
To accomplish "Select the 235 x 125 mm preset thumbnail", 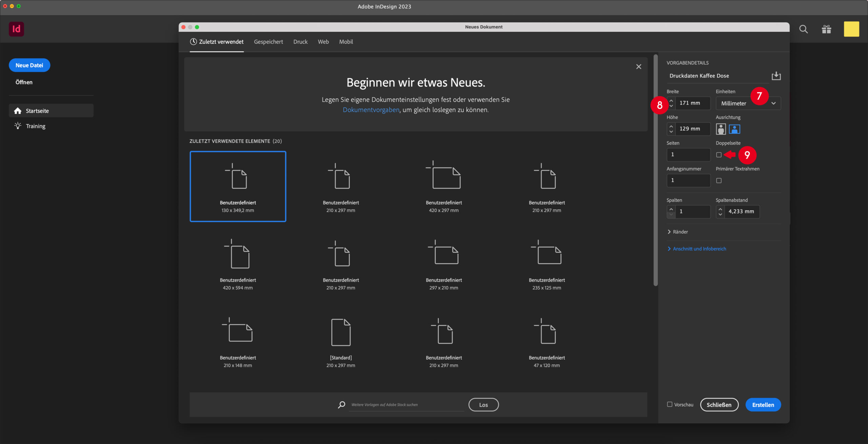I will 547,264.
